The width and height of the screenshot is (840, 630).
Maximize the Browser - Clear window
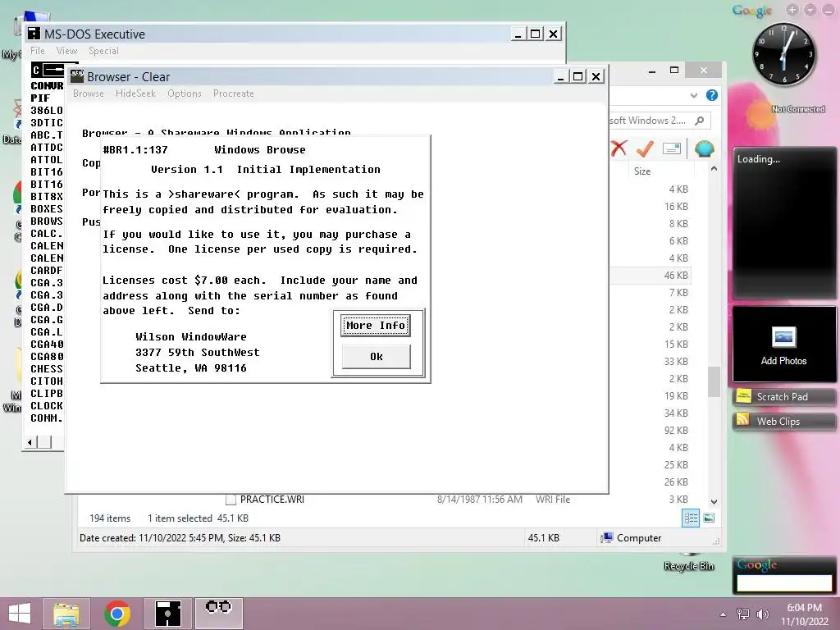point(578,76)
